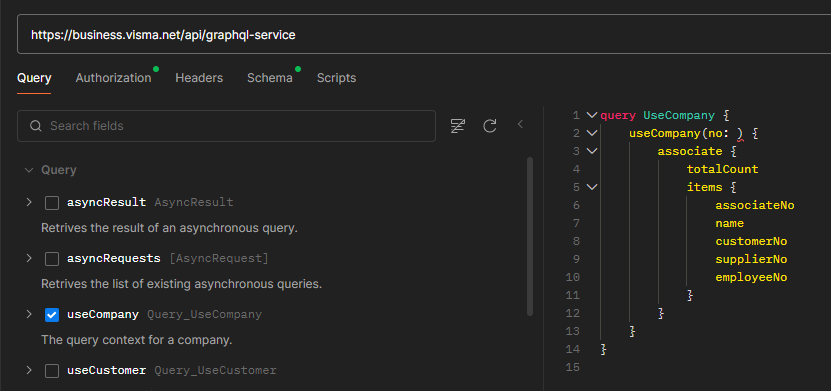Switch to the Query tab
Image resolution: width=831 pixels, height=391 pixels.
coord(34,78)
